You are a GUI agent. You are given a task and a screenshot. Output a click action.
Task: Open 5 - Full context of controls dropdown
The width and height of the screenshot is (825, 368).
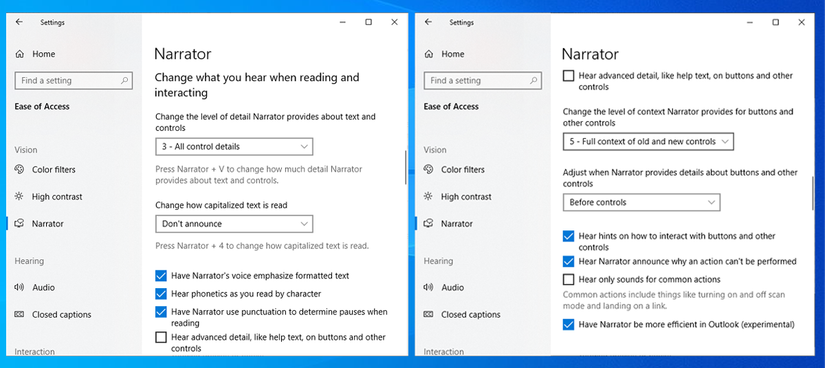[648, 142]
